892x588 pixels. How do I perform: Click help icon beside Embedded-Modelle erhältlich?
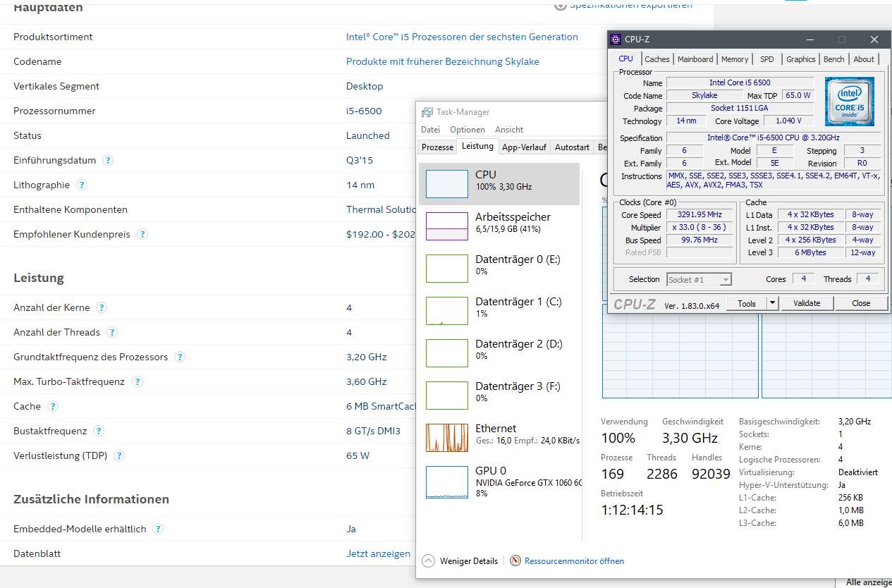pos(158,529)
